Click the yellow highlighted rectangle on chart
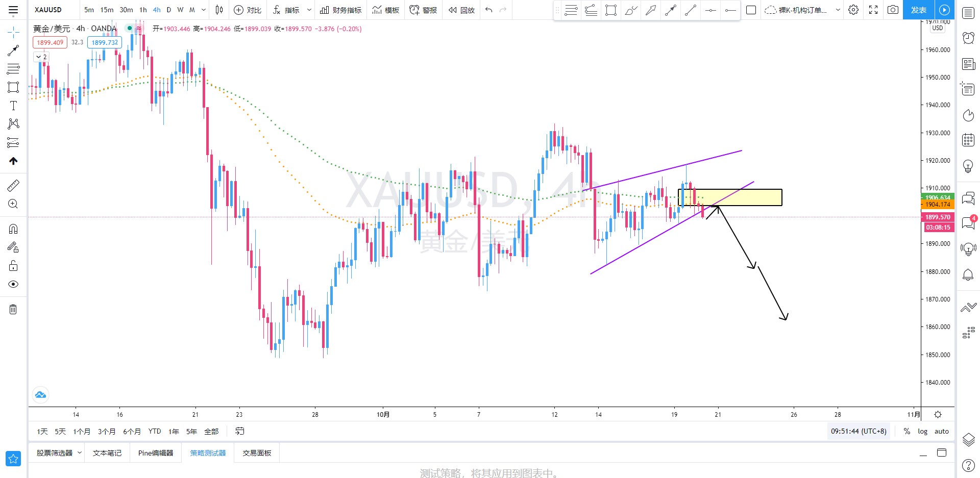The width and height of the screenshot is (980, 478). (x=730, y=197)
